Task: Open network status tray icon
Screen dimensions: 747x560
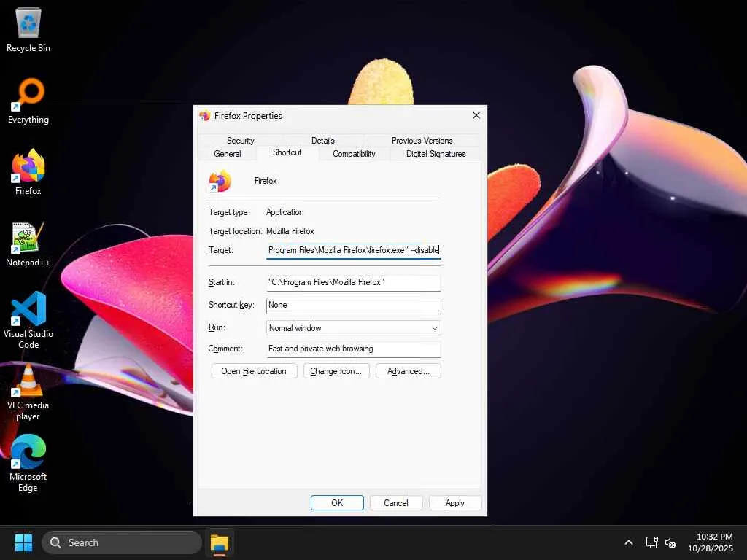Action: click(651, 542)
